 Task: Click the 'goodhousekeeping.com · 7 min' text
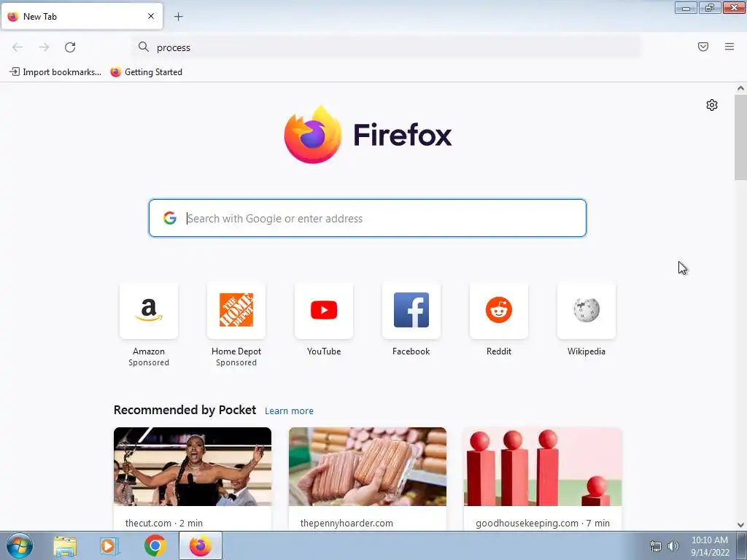point(543,523)
